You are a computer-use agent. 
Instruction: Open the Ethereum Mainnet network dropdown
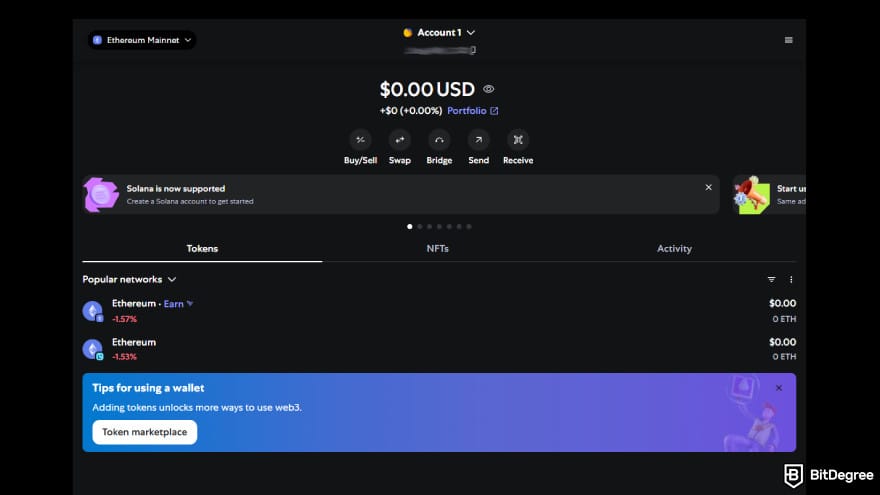tap(142, 40)
